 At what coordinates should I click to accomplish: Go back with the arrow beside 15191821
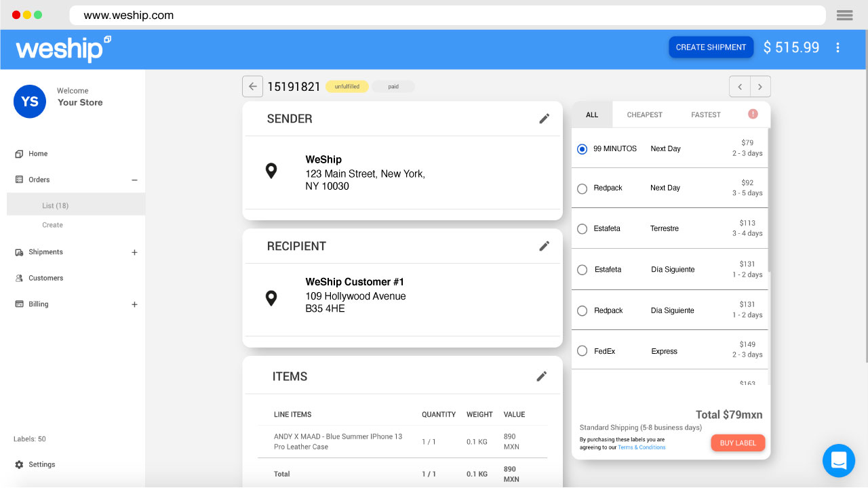(x=253, y=87)
